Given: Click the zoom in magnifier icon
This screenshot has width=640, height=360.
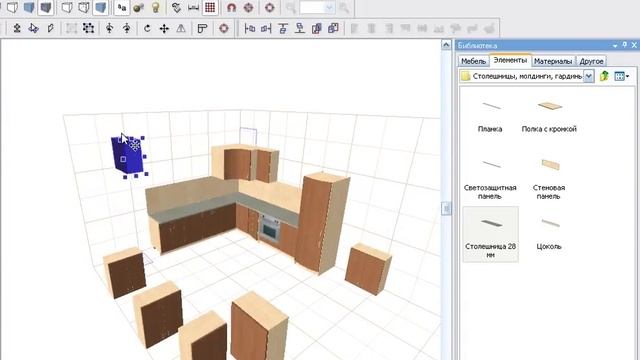Looking at the screenshot, I should pos(344,7).
